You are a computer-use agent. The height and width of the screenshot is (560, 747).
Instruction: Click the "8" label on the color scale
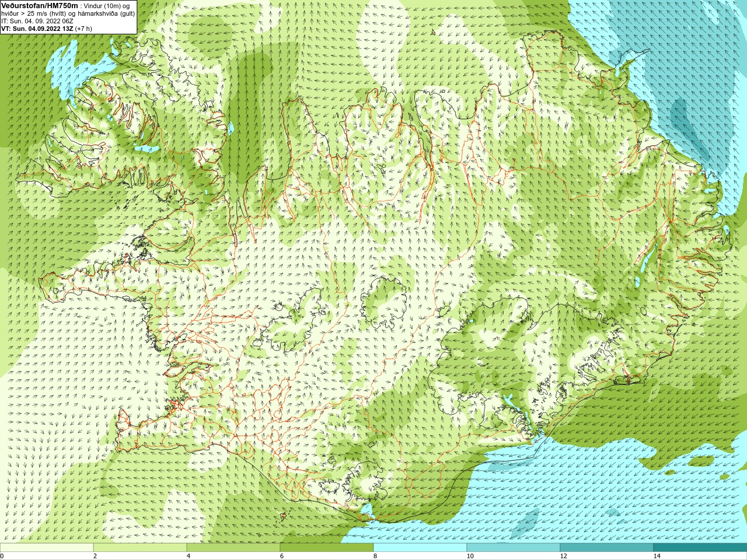click(x=375, y=556)
